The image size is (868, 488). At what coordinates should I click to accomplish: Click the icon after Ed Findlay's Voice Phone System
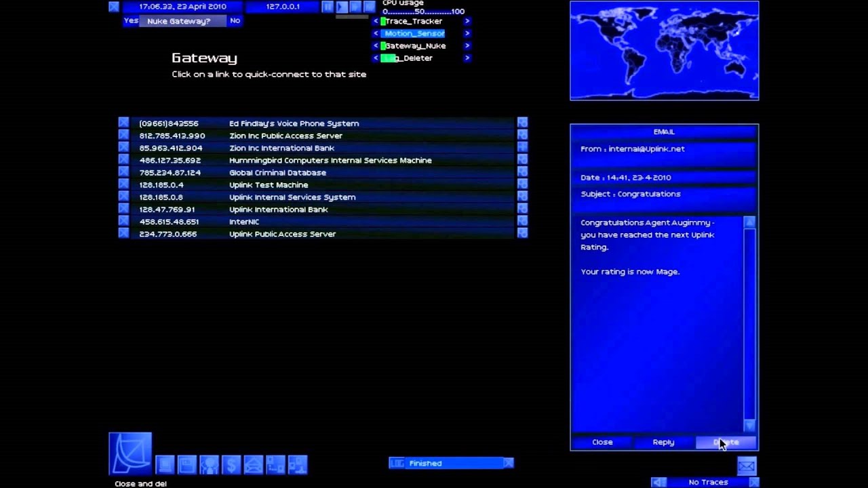click(x=522, y=123)
